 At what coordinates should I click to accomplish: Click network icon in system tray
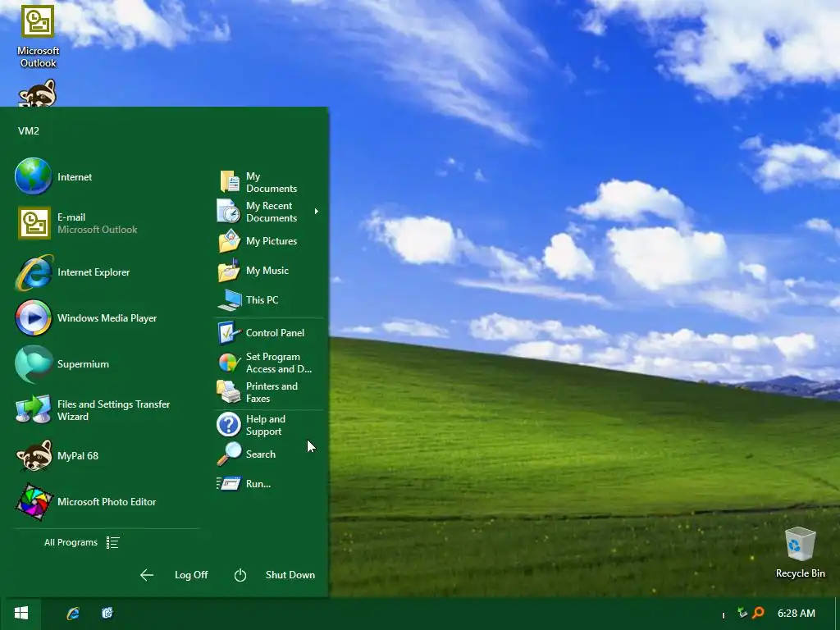(742, 612)
